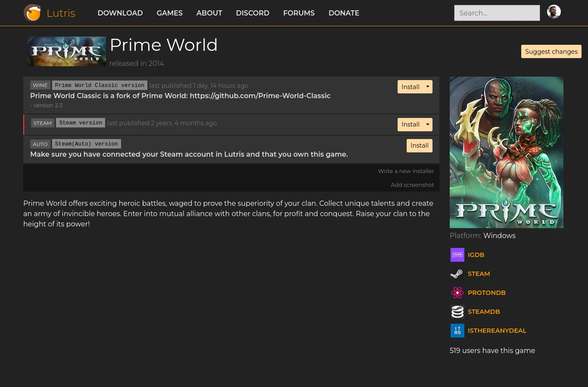Open the Prime World Classic GitHub link
Image resolution: width=588 pixels, height=387 pixels.
tap(260, 96)
